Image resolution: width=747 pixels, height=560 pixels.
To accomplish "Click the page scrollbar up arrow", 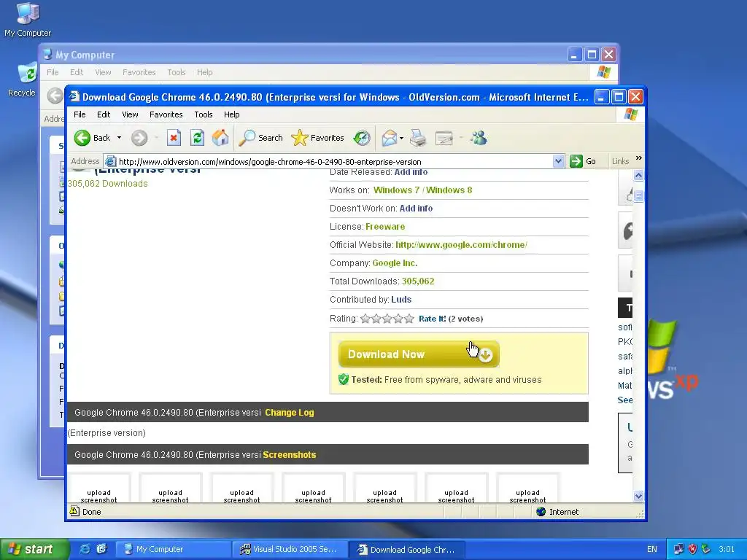I will pyautogui.click(x=638, y=175).
